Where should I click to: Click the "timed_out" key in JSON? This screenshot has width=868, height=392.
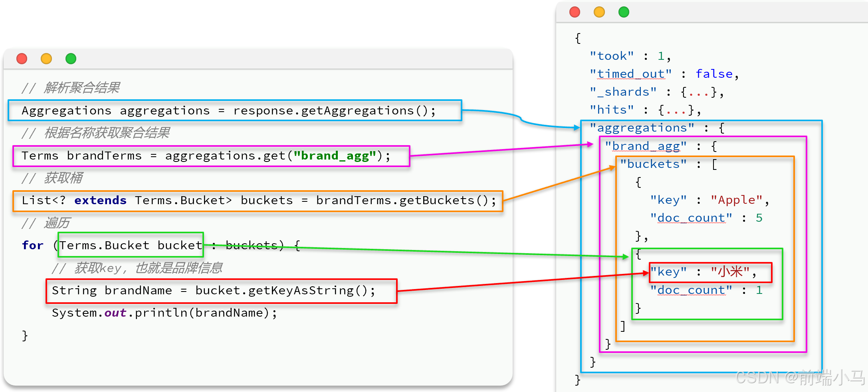[631, 74]
